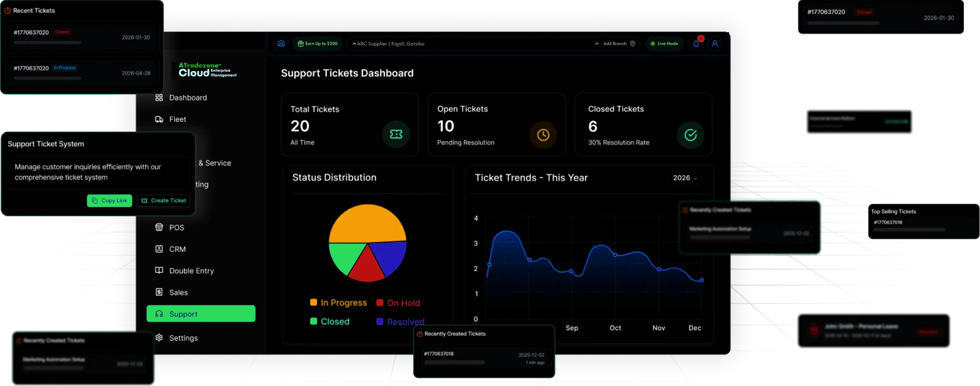Click the Open Tickets clock icon

(543, 135)
